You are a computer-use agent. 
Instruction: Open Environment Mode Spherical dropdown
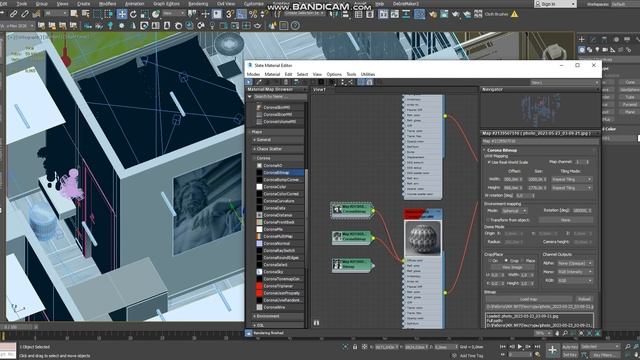513,211
